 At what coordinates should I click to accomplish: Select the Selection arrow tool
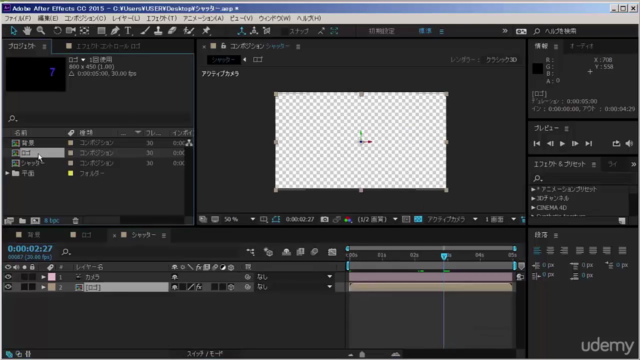13,31
